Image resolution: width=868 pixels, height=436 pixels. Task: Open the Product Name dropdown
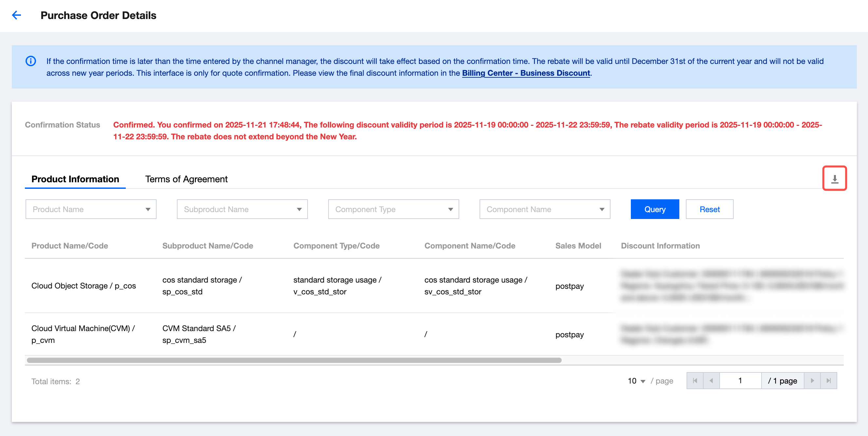point(91,209)
